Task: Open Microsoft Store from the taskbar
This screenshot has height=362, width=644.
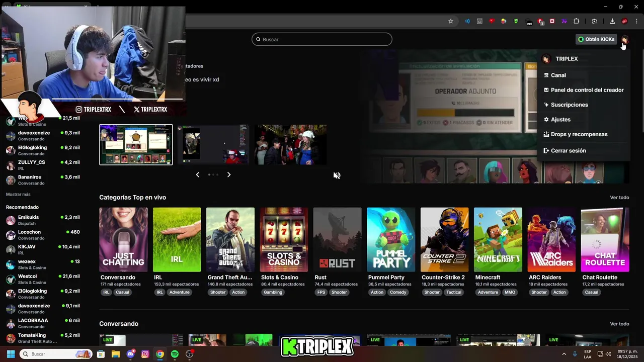Action: [101, 354]
